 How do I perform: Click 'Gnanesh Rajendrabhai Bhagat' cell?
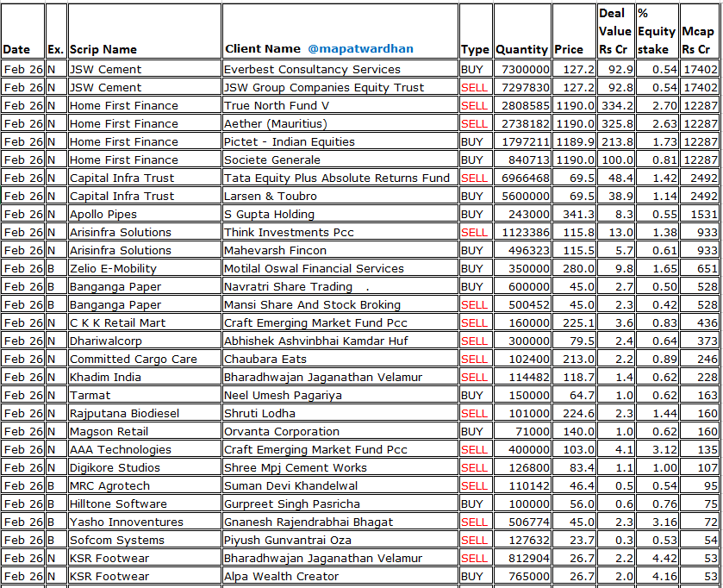tap(340, 522)
